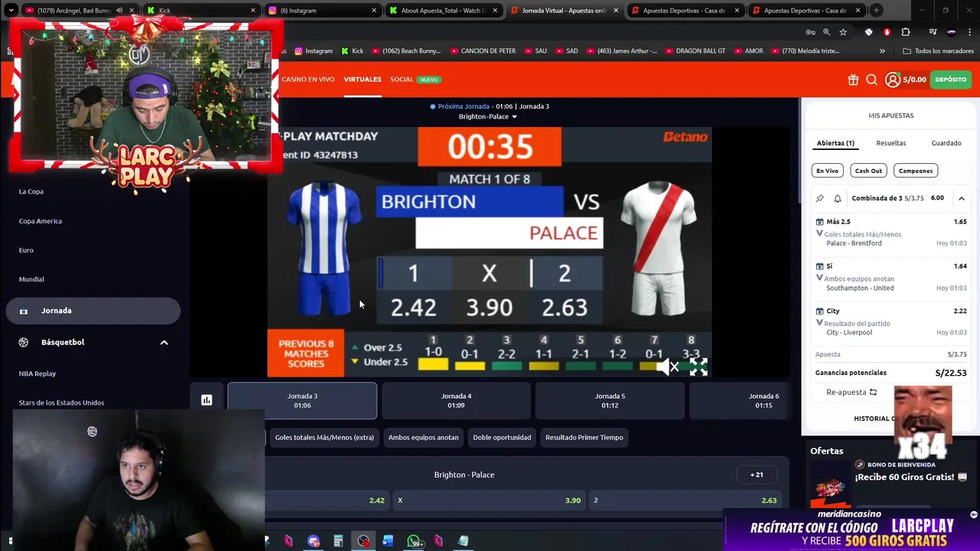Switch to the Guardado bets tab
Image resolution: width=980 pixels, height=551 pixels.
pos(946,143)
